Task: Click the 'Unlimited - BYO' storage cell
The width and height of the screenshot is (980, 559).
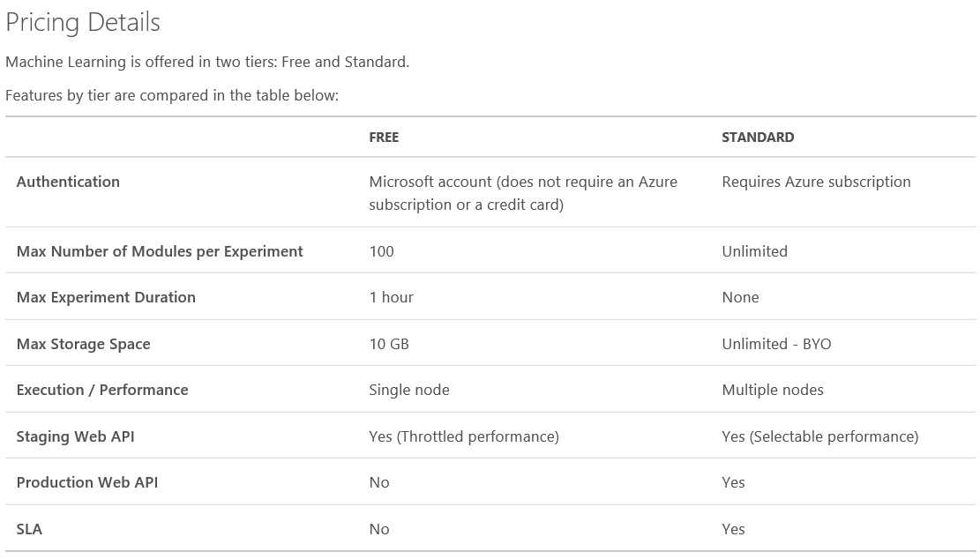Action: point(776,344)
